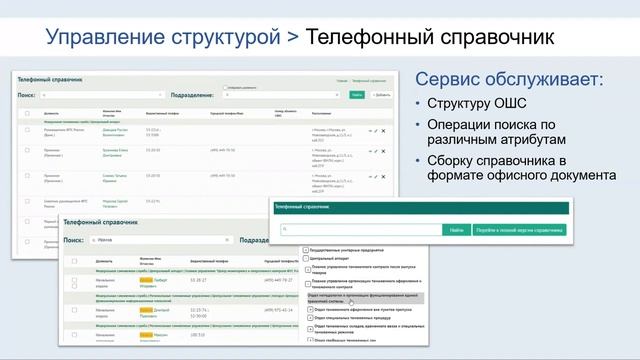Collapse the Центральный аппарат tree node
Screen dimensions: 640x360
click(306, 258)
